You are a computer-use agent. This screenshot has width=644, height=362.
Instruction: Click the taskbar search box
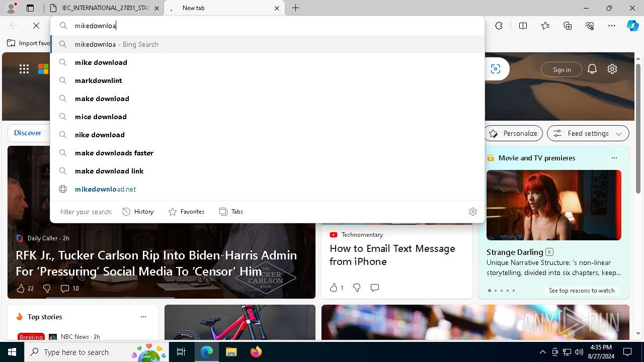97,352
